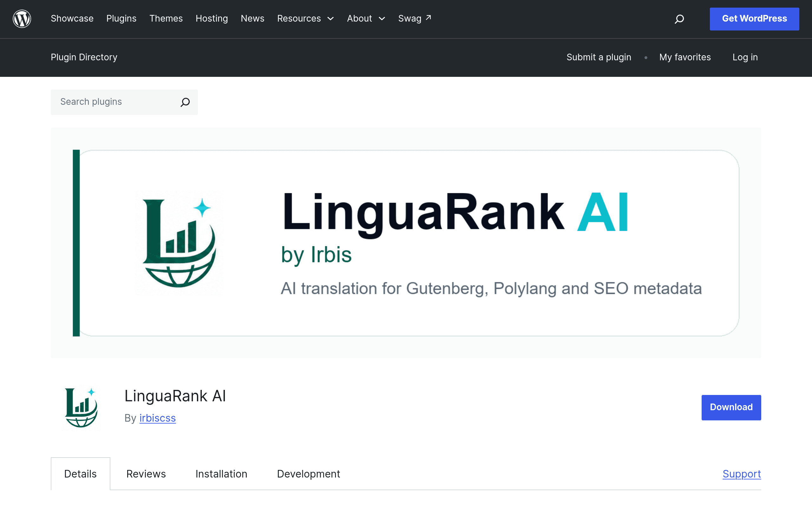Open the Support link
This screenshot has width=812, height=508.
click(742, 474)
